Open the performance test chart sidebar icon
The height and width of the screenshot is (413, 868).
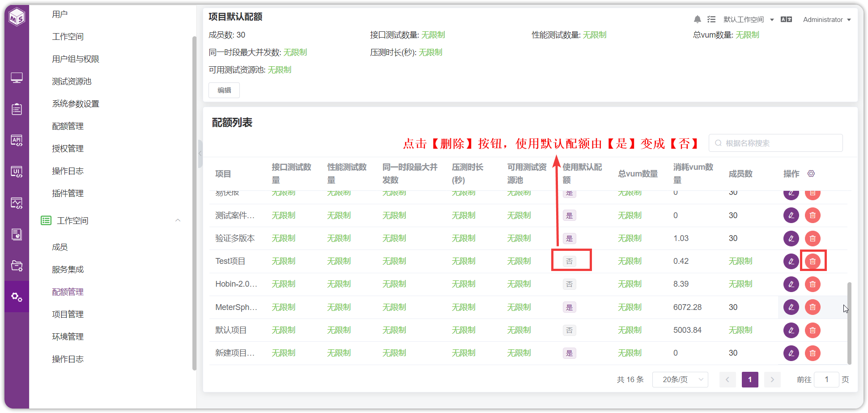click(17, 203)
